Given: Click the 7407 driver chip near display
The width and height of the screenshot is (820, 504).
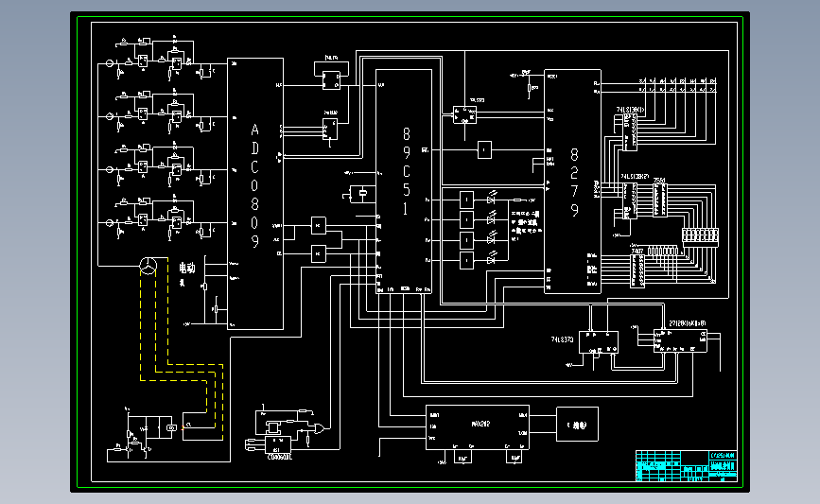Looking at the screenshot, I should (x=637, y=270).
